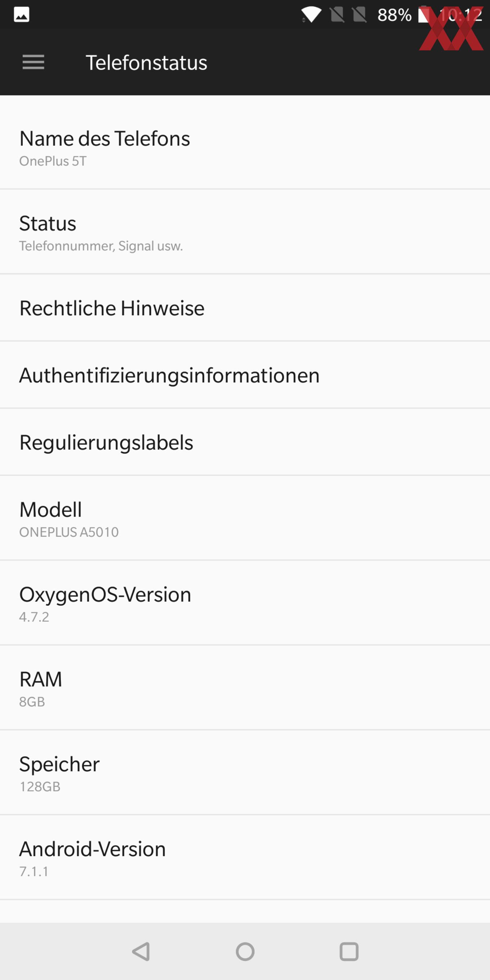The width and height of the screenshot is (490, 980).
Task: Open Authentifizierungsinformationen
Action: pos(245,375)
